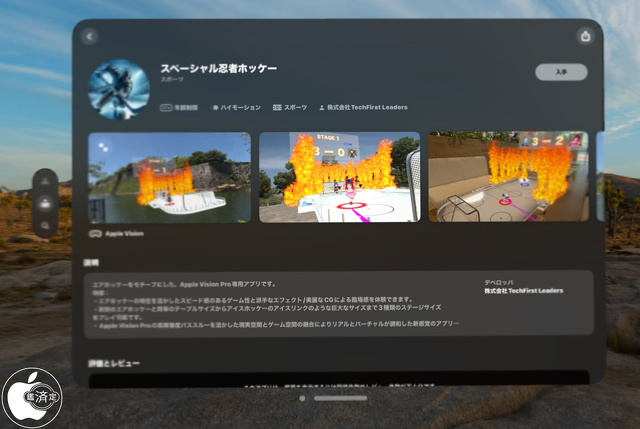
Task: Open first screenshot with castle moat
Action: coord(169,177)
